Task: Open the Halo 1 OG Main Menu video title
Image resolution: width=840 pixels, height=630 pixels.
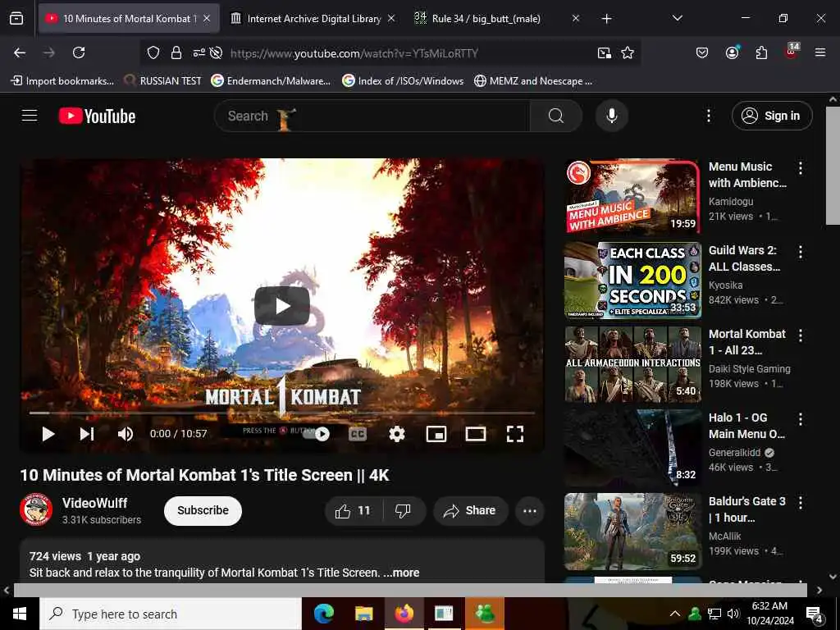Action: (x=746, y=426)
